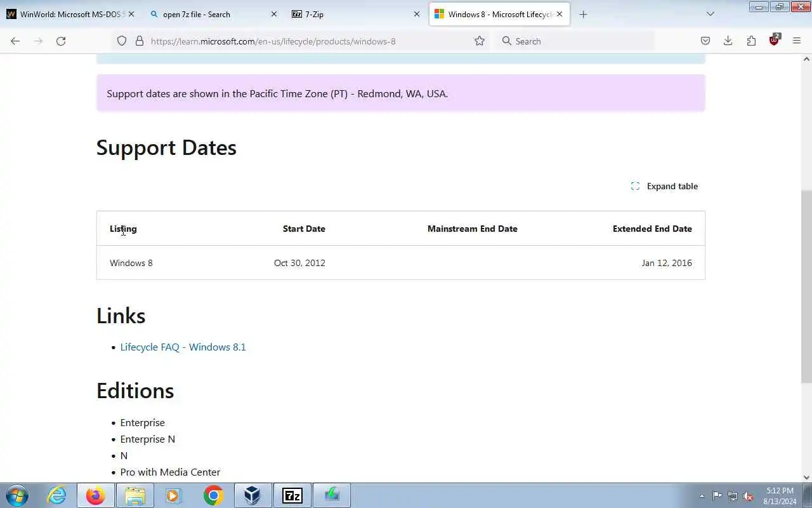This screenshot has height=508, width=812.
Task: Close the 7-Zip tab
Action: (x=417, y=14)
